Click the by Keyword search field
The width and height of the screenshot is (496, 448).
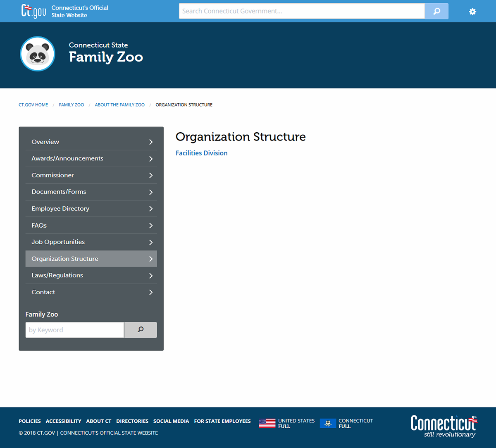coord(74,330)
